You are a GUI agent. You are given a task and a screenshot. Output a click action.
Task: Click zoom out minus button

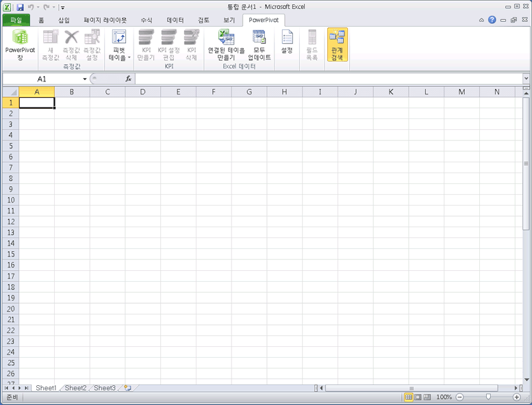[x=459, y=397]
